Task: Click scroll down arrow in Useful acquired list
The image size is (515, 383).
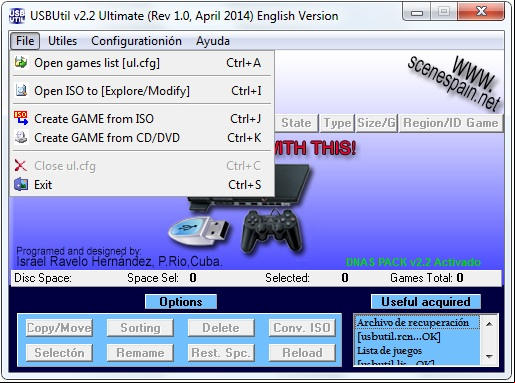Action: point(489,356)
